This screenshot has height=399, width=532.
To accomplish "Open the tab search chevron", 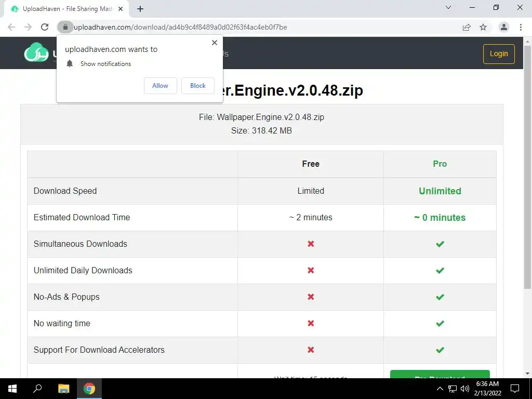I will (x=448, y=7).
